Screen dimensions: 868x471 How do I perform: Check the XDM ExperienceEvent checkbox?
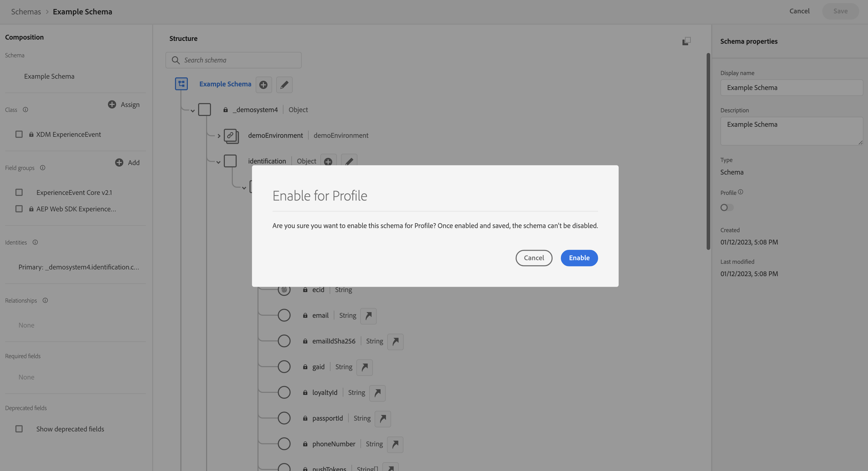point(19,134)
